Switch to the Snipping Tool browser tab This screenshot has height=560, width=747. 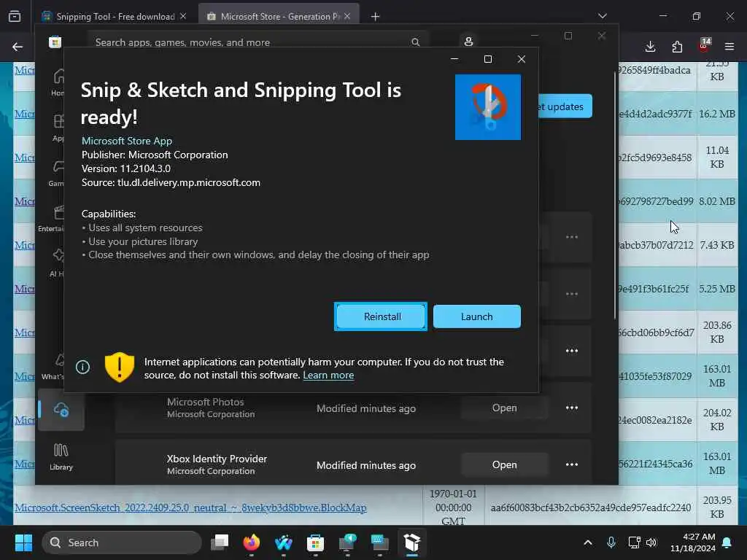tap(115, 17)
